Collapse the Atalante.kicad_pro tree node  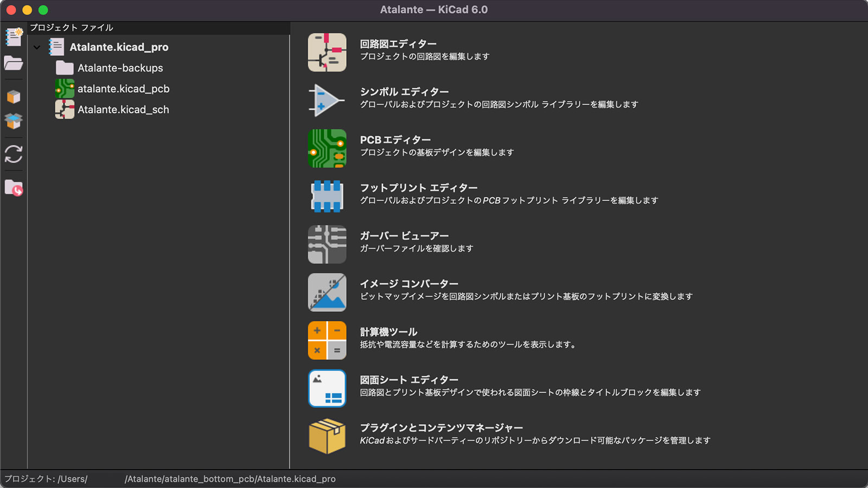(37, 47)
